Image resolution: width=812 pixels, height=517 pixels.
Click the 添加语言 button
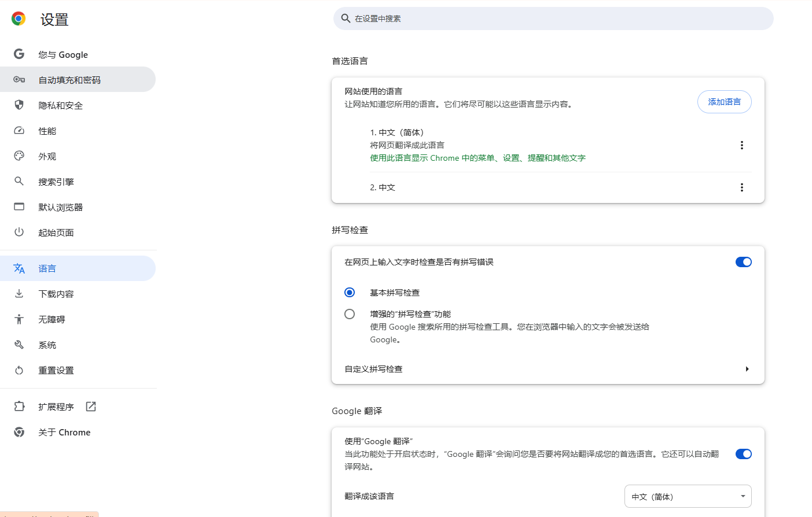click(x=724, y=102)
